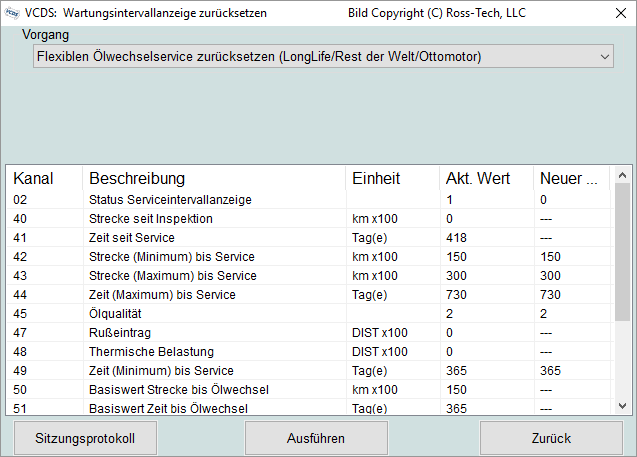Click the Akt. Wert column header

point(477,179)
